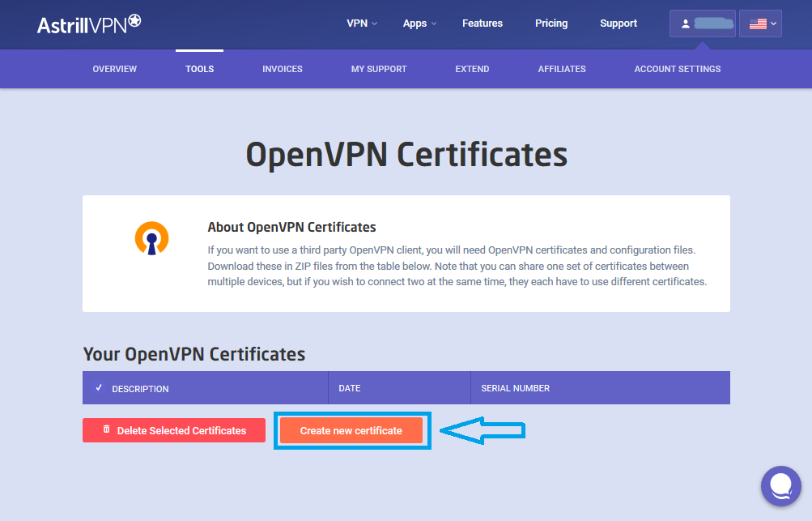Open the Invoices tab
Image resolution: width=812 pixels, height=521 pixels.
click(283, 69)
